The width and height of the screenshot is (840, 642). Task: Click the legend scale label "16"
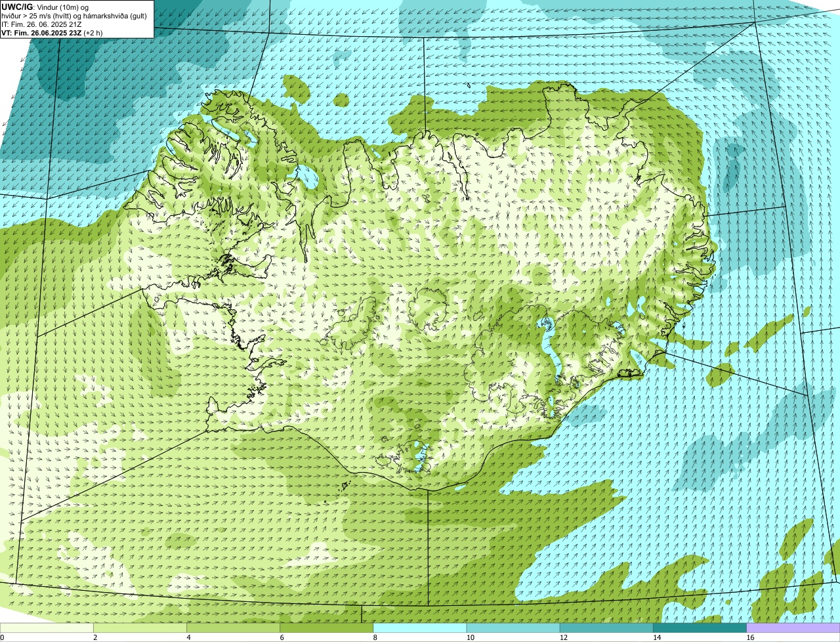coord(750,637)
